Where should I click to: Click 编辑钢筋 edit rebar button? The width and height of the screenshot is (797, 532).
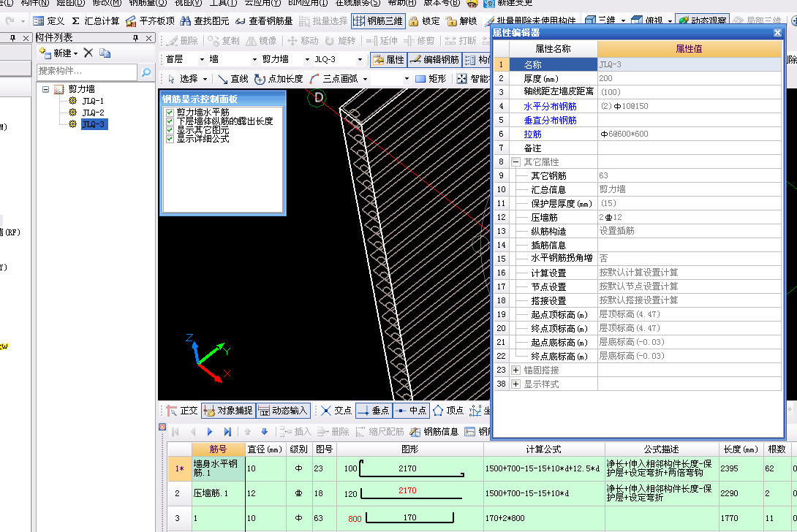[x=434, y=60]
